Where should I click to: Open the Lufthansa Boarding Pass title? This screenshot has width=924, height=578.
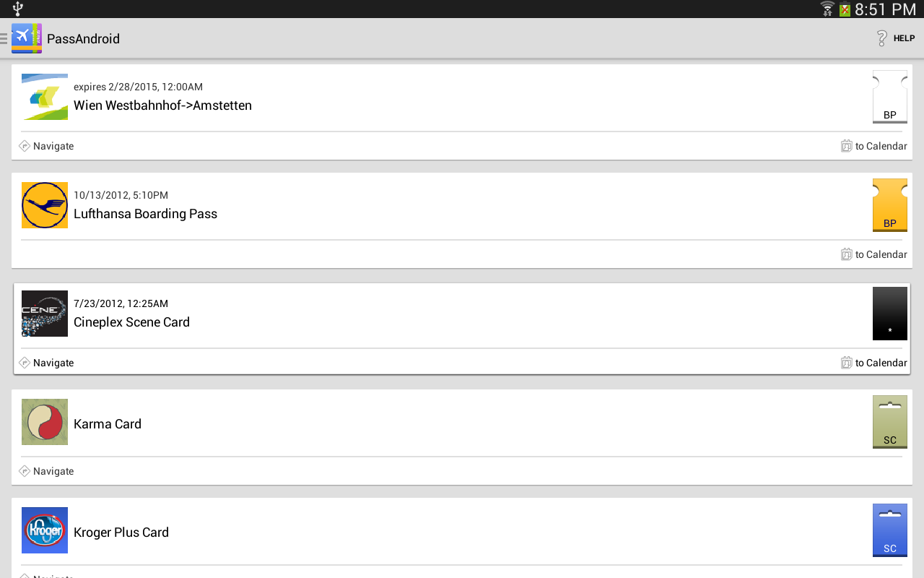pos(145,214)
